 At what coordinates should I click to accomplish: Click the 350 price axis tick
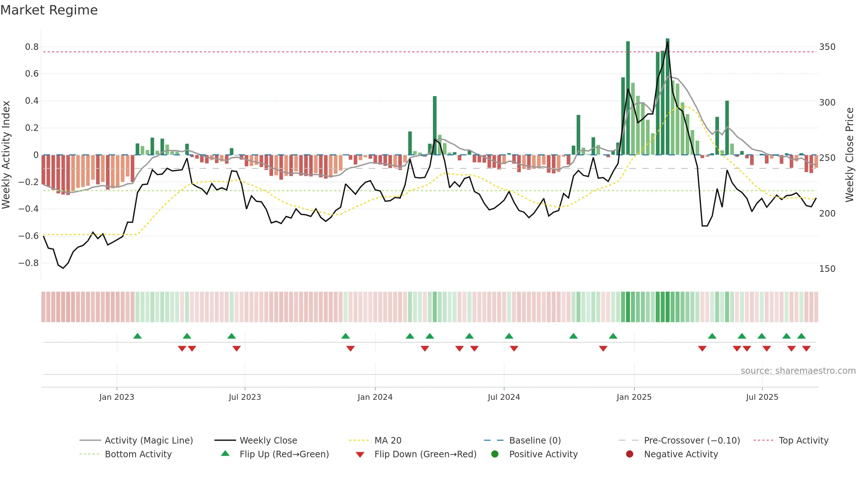827,47
